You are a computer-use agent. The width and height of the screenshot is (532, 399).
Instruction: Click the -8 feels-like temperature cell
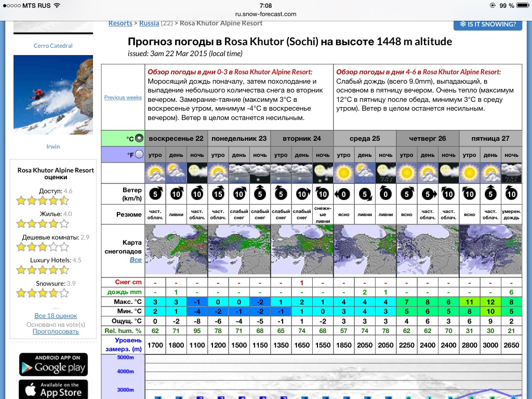pyautogui.click(x=197, y=321)
